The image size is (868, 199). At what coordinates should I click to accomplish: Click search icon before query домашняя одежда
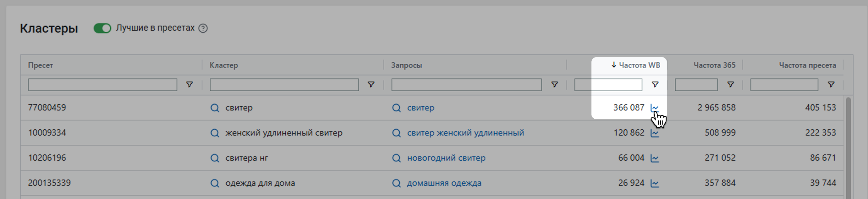(396, 183)
